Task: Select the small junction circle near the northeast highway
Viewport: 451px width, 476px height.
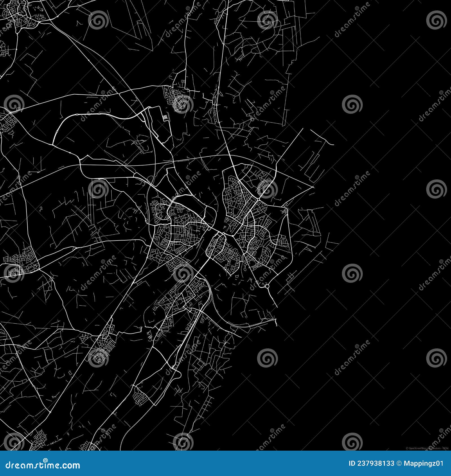Action: [x=258, y=199]
